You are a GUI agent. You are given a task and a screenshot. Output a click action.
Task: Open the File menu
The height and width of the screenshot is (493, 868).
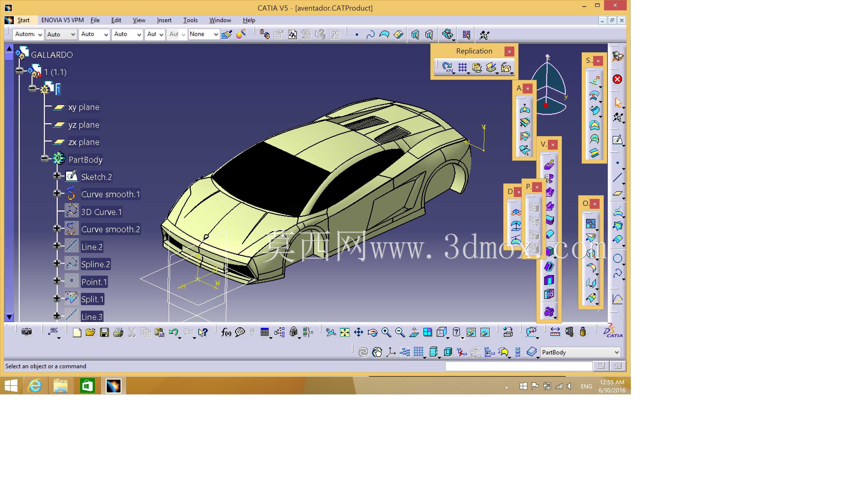[x=95, y=20]
